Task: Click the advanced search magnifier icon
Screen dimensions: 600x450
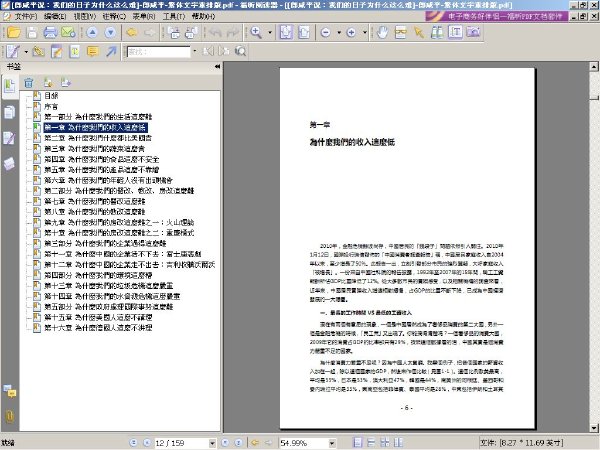Action: click(241, 51)
